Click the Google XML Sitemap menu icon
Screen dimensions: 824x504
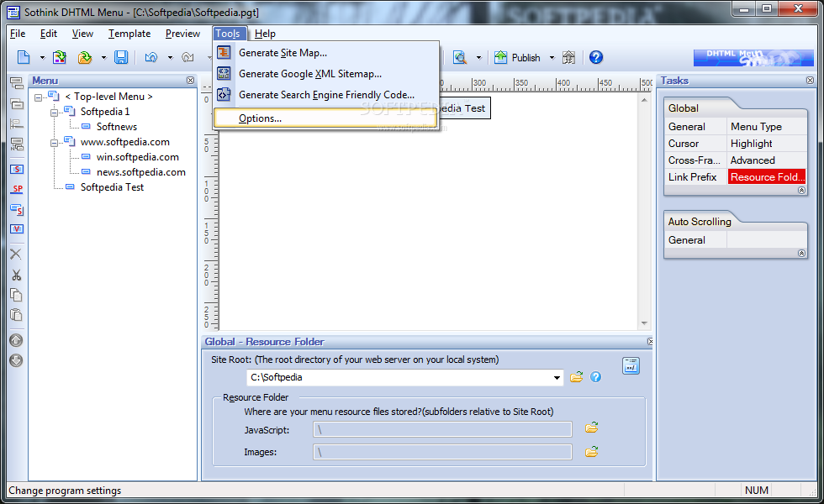pos(224,74)
